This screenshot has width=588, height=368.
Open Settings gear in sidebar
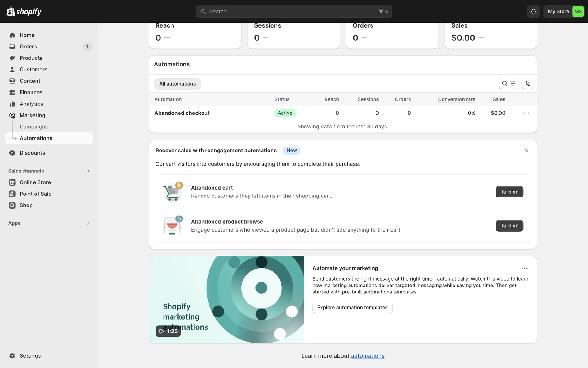coord(12,356)
